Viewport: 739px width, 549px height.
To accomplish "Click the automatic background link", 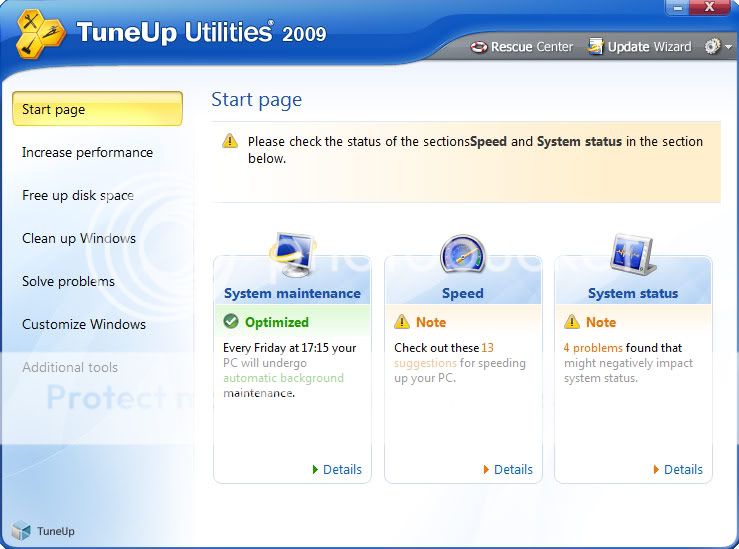I will click(x=283, y=378).
